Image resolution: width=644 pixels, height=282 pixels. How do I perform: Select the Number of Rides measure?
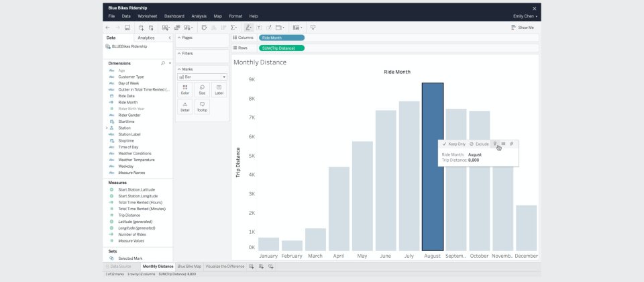click(x=132, y=234)
